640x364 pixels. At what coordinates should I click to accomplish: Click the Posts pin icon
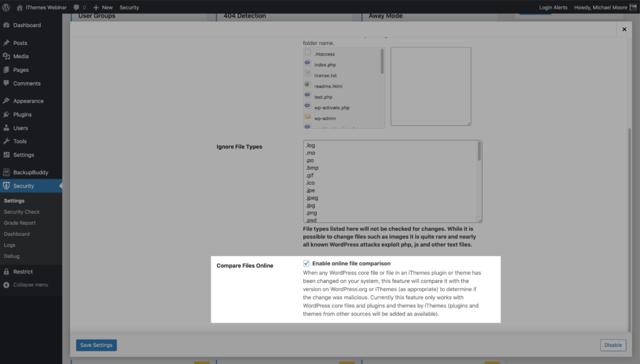[x=6, y=43]
